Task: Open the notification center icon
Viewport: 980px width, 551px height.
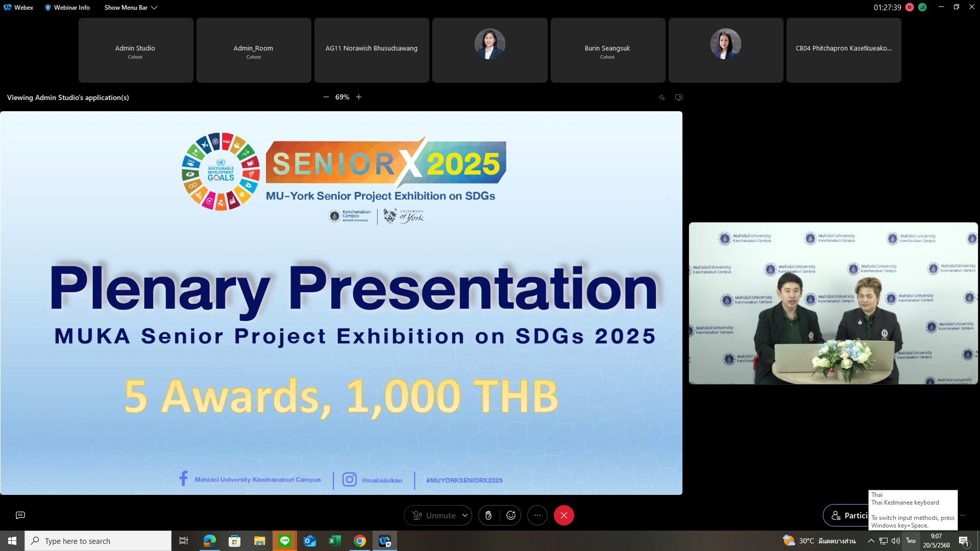Action: tap(964, 541)
